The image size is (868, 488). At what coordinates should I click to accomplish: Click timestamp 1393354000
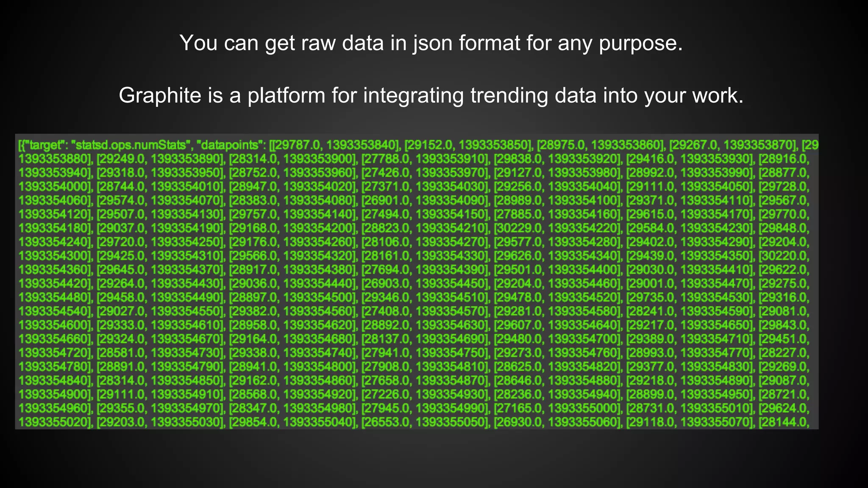point(54,187)
